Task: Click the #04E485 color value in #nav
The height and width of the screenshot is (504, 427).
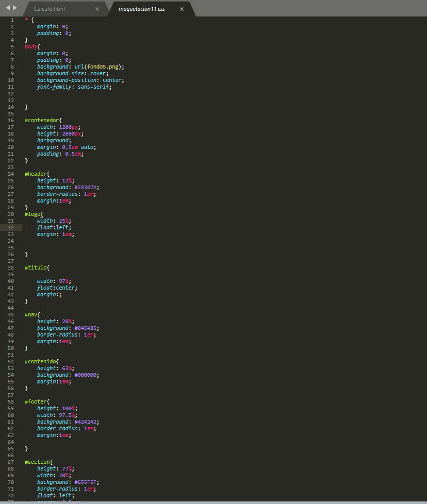Action: tap(86, 328)
